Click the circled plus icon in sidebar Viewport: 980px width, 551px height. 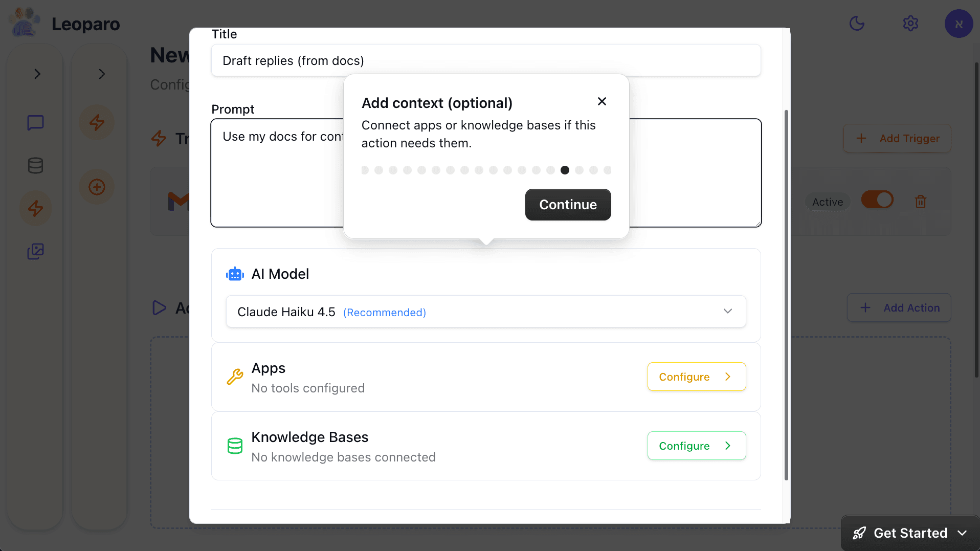[97, 187]
